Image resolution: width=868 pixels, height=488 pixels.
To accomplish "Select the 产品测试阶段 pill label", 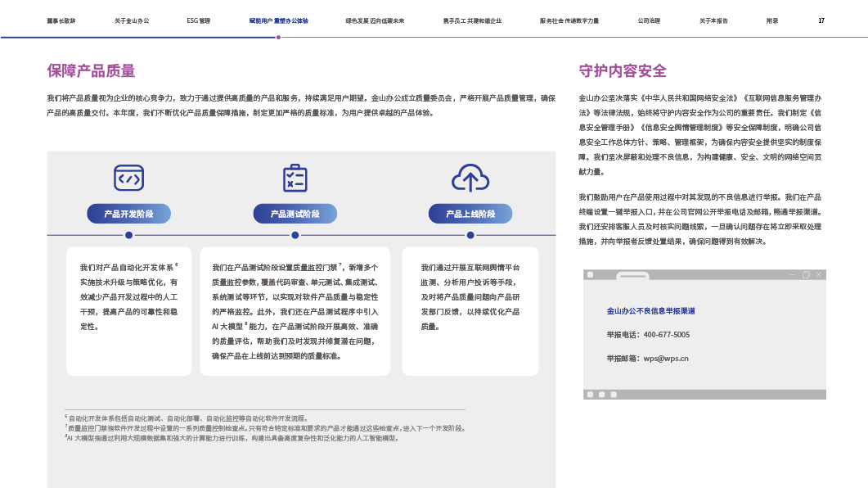I will (x=295, y=214).
